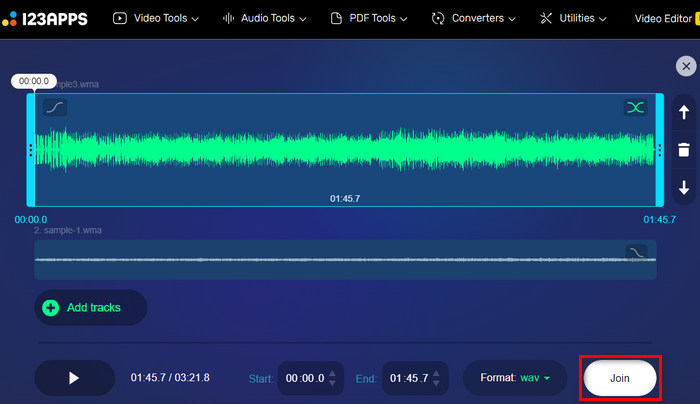This screenshot has width=700, height=404.
Task: Open the Audio Tools menu
Action: pos(265,18)
